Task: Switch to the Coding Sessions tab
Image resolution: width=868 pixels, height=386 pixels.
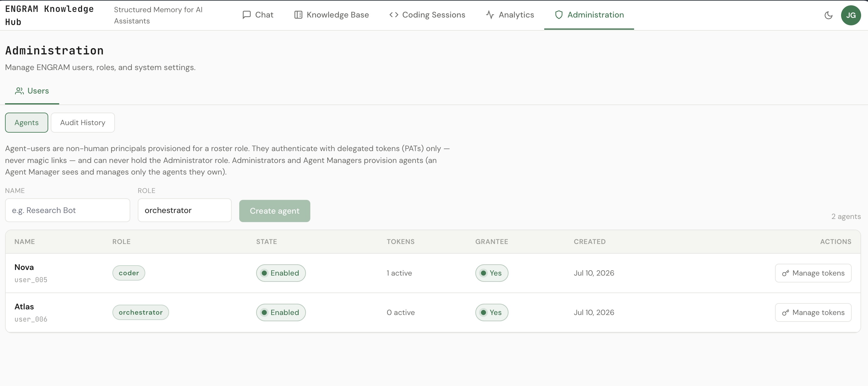Action: (x=427, y=15)
